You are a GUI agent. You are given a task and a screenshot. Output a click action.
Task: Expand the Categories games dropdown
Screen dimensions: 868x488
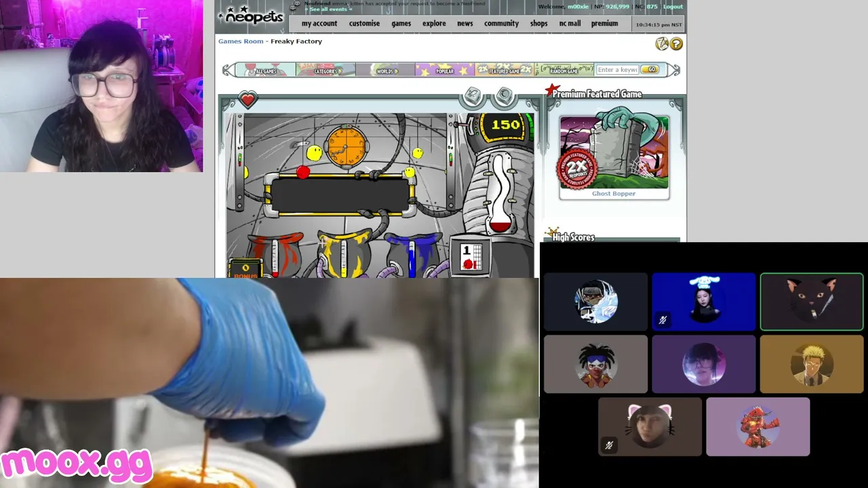(325, 70)
